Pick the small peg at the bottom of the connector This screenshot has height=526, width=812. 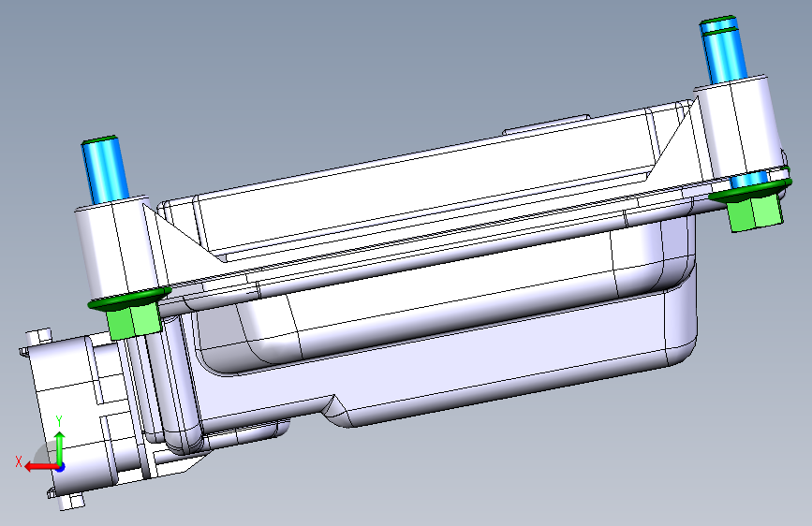click(70, 502)
